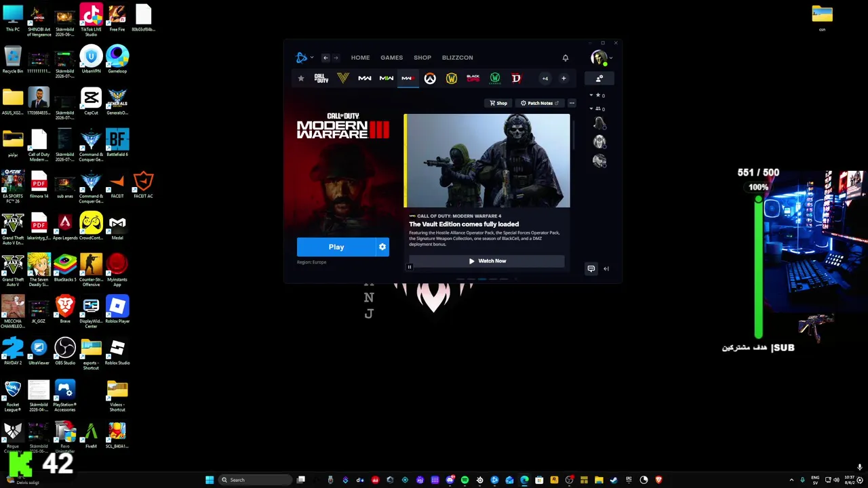Select the BlueStacks 5 desktop icon
This screenshot has height=488, width=868.
point(65,268)
